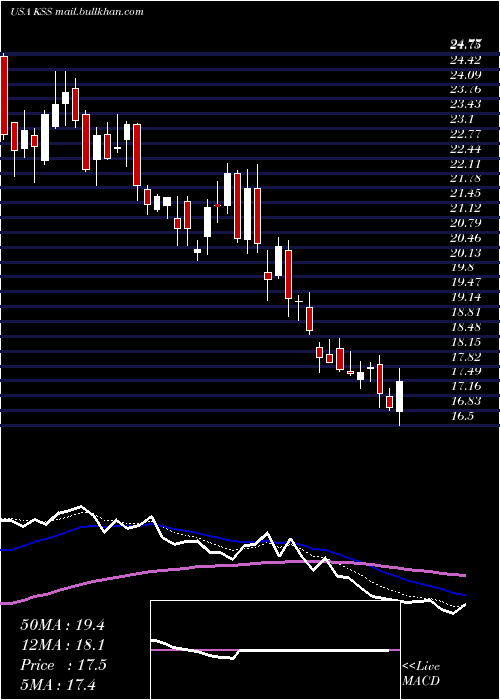The image size is (500, 700).
Task: Click the 17.82 price axis label
Action: click(x=466, y=357)
